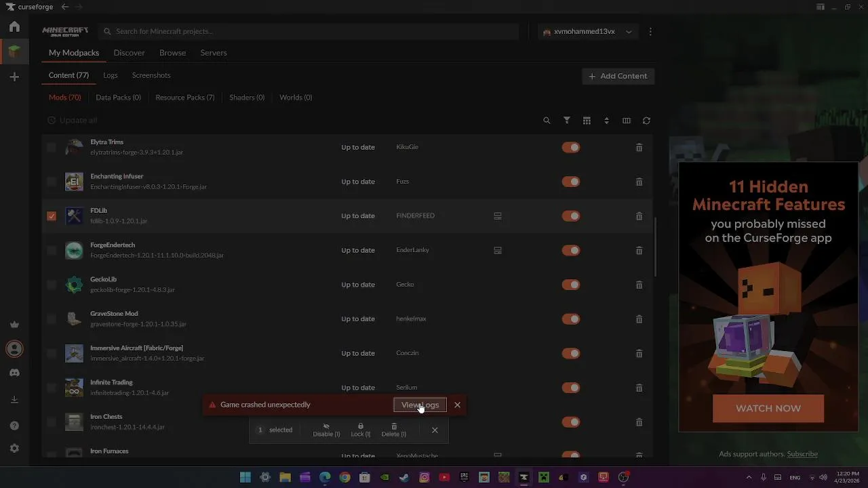
Task: Toggle the Enchanting Infuser mod switch
Action: (x=571, y=182)
